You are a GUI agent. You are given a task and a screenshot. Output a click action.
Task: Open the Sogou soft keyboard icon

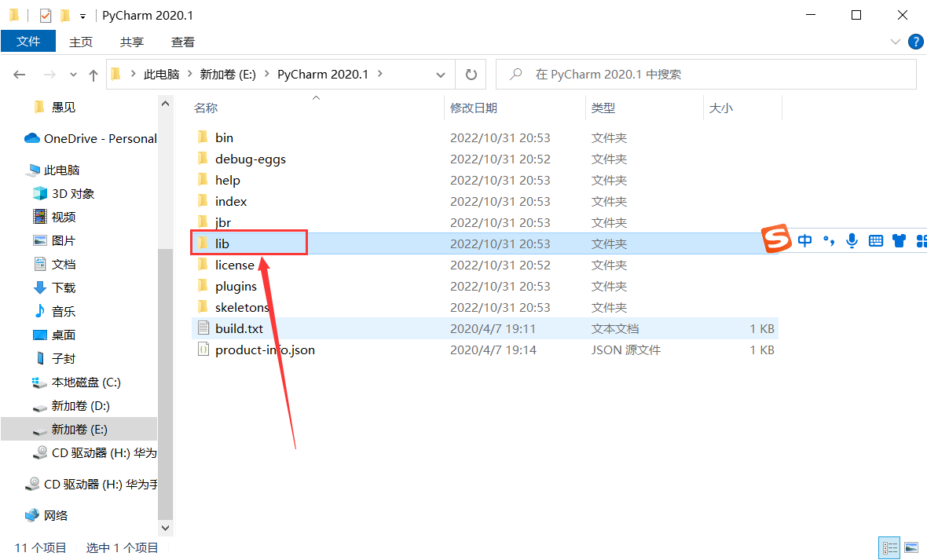pyautogui.click(x=875, y=240)
